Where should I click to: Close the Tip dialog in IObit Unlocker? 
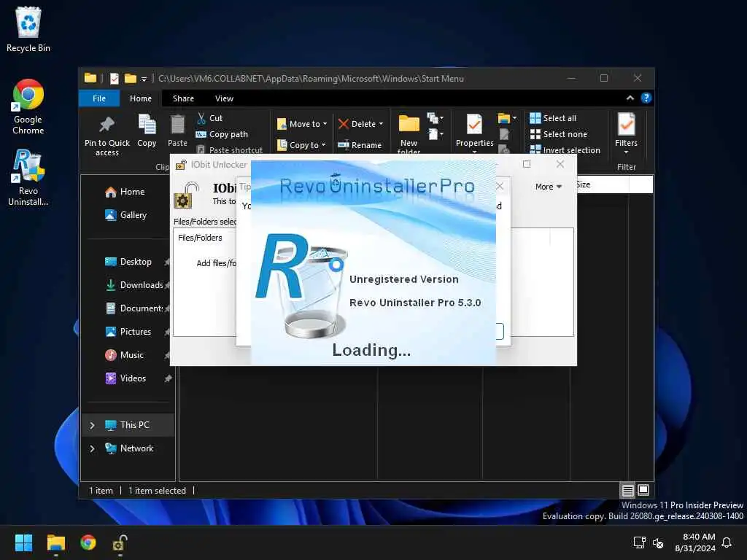(x=500, y=186)
